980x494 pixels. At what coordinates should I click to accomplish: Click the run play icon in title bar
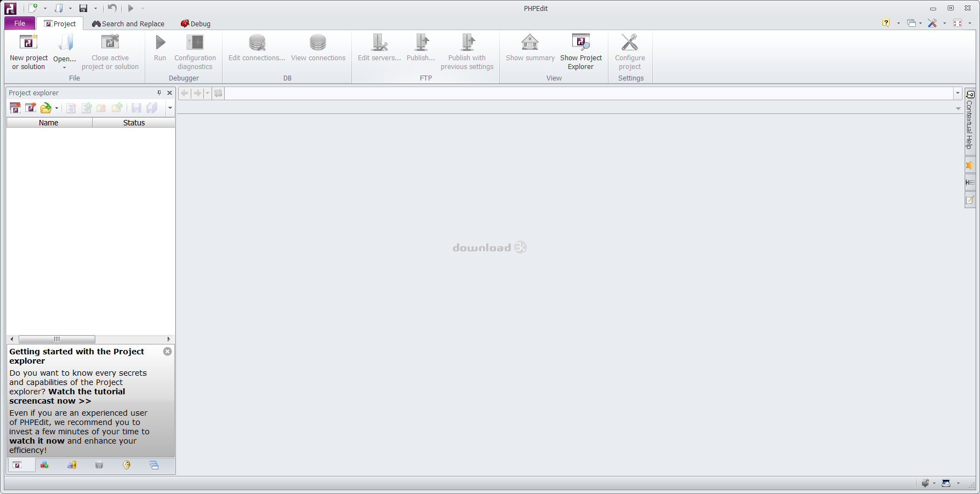130,8
